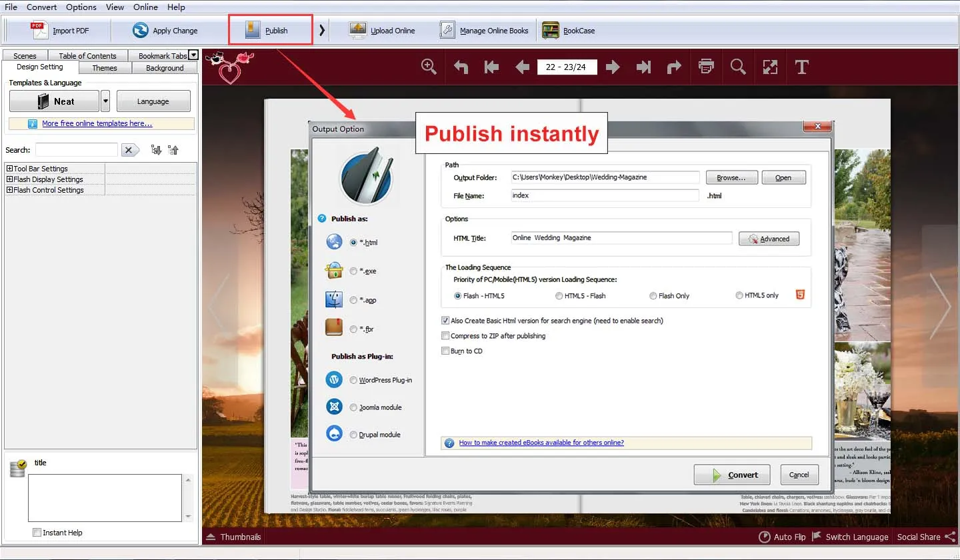Toggle Also Create Basic Html version checkbox

445,321
